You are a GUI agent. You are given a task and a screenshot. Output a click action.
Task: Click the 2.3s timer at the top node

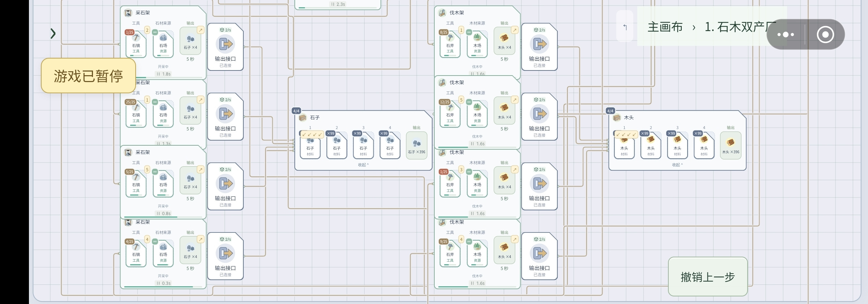click(x=338, y=4)
